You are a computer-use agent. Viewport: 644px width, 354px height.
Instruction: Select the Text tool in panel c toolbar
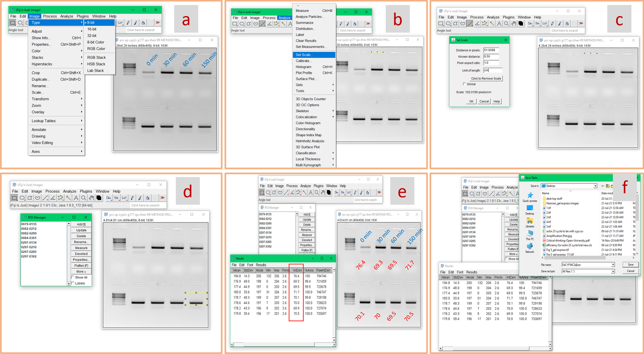(499, 24)
